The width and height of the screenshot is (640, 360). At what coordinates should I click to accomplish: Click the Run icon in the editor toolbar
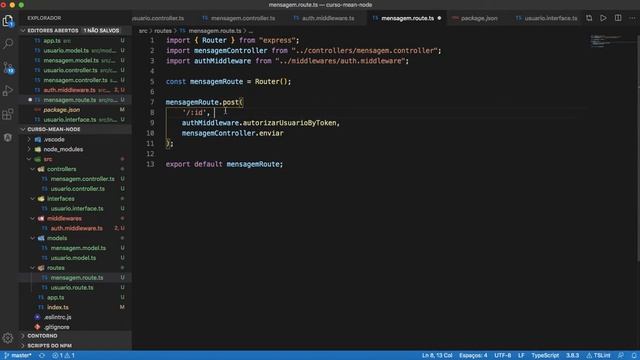click(x=603, y=18)
